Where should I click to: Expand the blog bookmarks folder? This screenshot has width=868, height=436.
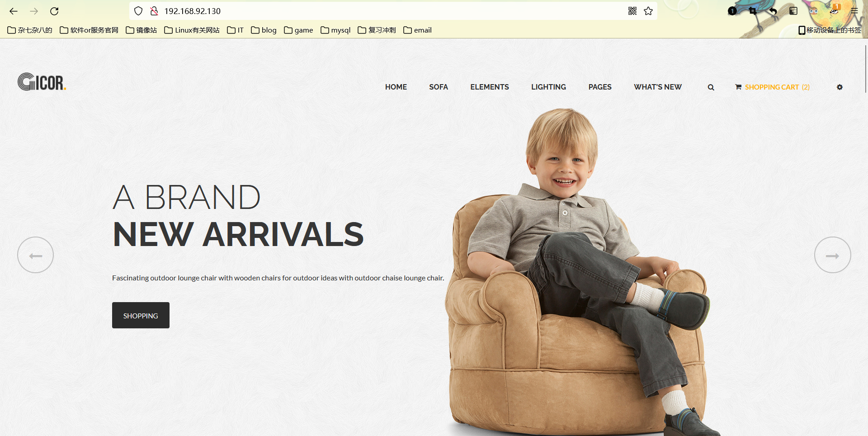pyautogui.click(x=264, y=30)
